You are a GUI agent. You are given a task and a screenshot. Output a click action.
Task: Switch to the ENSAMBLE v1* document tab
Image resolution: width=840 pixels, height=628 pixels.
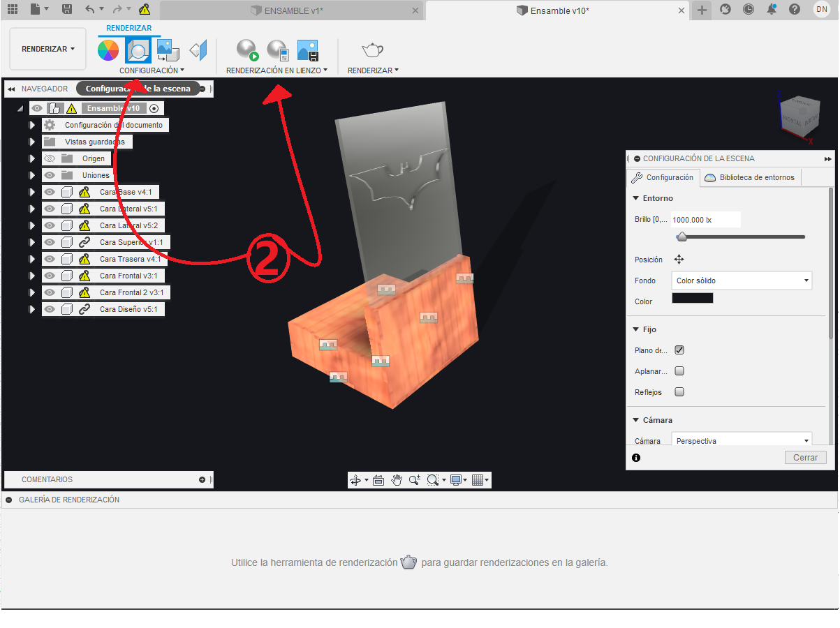[292, 10]
